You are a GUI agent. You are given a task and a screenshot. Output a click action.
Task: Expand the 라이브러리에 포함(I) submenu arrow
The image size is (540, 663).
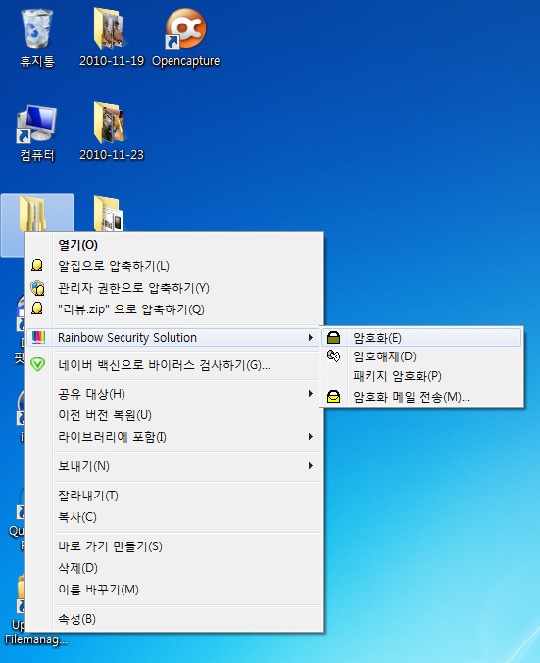pyautogui.click(x=311, y=436)
